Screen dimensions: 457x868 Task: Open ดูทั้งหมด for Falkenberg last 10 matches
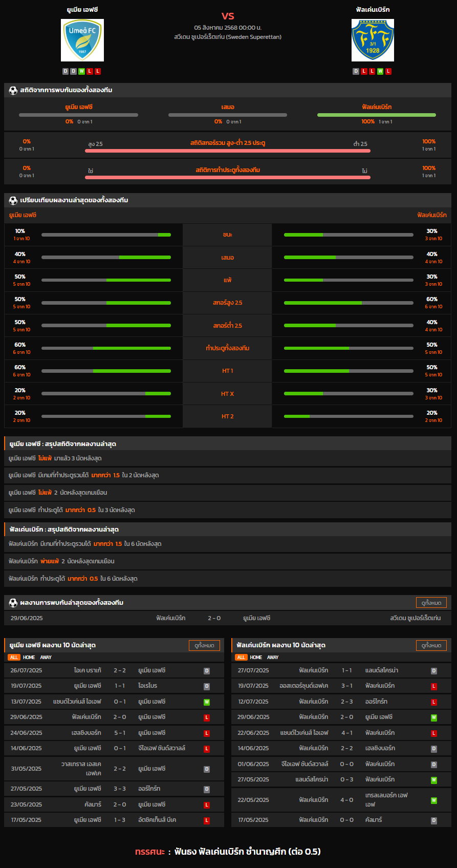(x=431, y=645)
